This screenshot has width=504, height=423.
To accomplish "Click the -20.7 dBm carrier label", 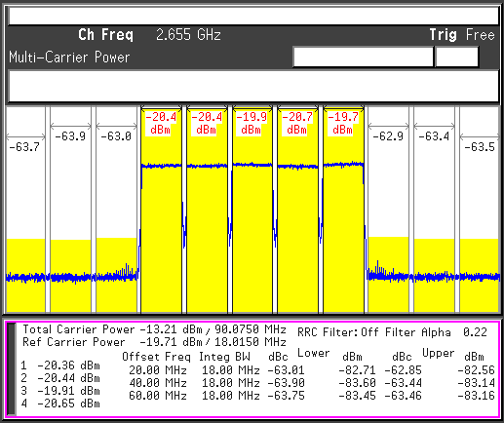I will tap(297, 123).
